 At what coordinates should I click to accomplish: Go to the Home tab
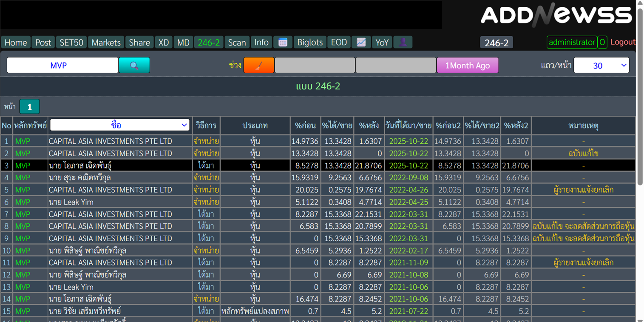[16, 43]
